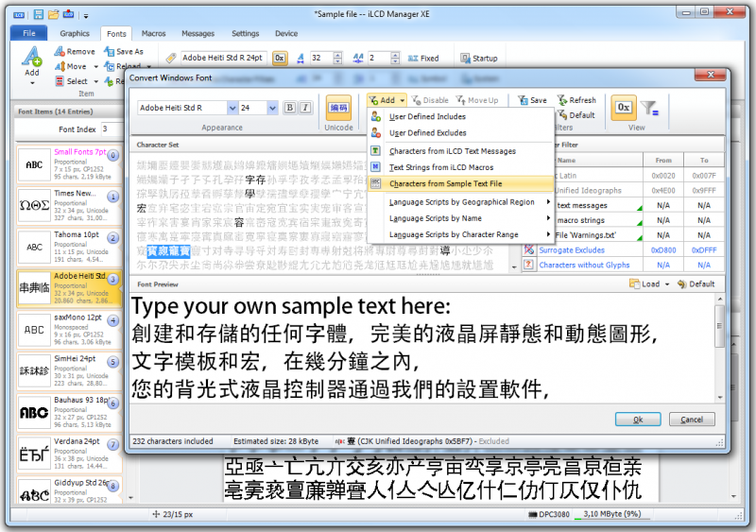The height and width of the screenshot is (532, 756).
Task: Select Small Fonts 7pt font item
Action: (x=68, y=164)
